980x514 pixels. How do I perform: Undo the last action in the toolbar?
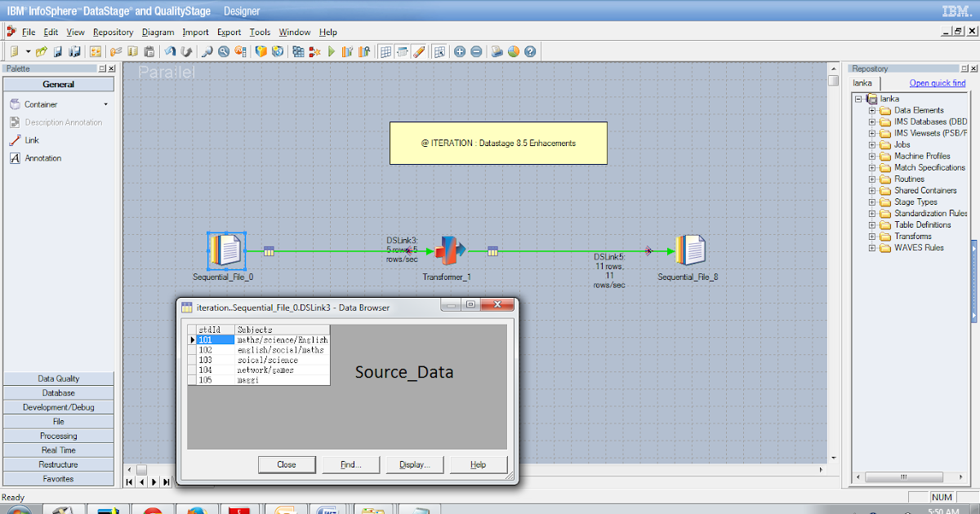click(171, 51)
